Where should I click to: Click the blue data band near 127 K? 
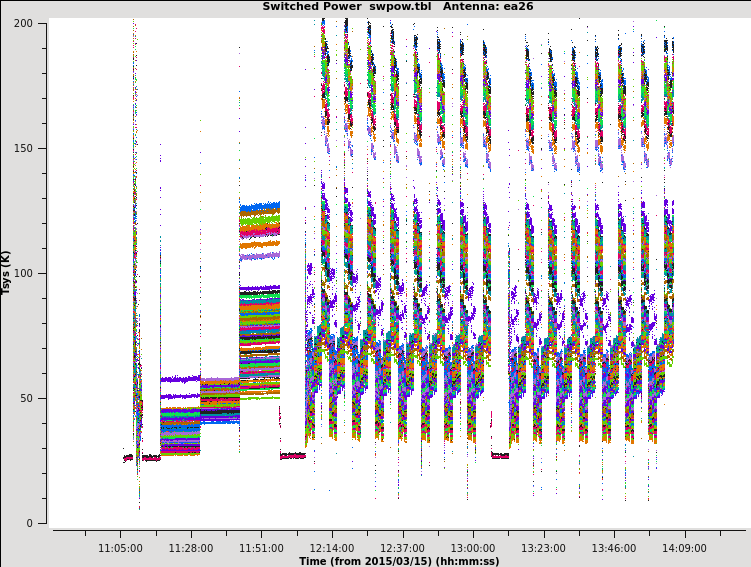(259, 207)
